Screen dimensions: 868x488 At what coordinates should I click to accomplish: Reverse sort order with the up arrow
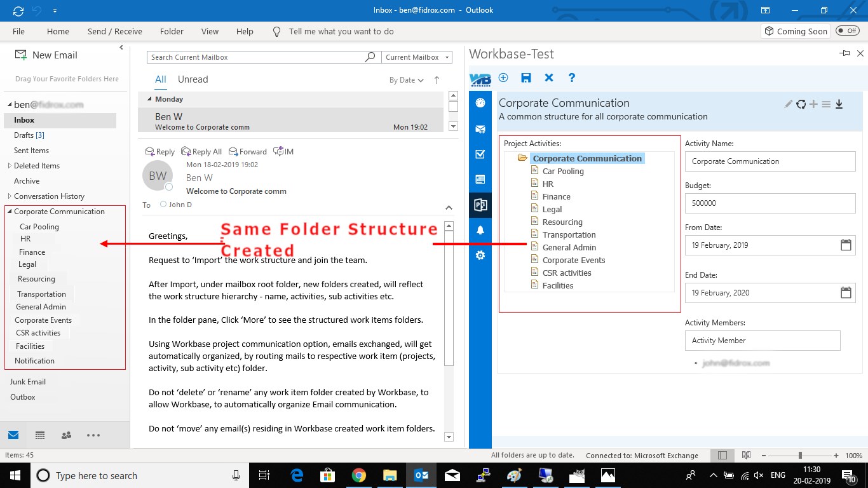437,80
